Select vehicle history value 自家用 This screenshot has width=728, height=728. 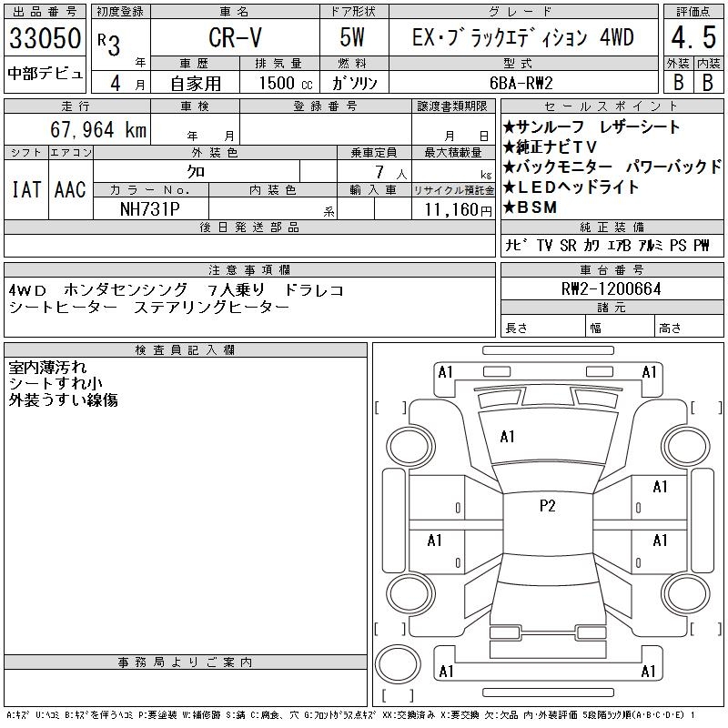[x=196, y=84]
